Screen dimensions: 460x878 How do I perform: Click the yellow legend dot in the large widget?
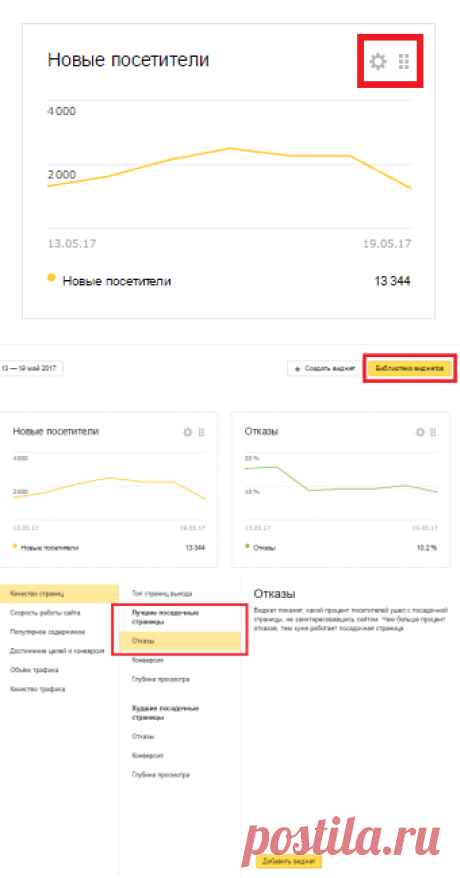(x=51, y=277)
